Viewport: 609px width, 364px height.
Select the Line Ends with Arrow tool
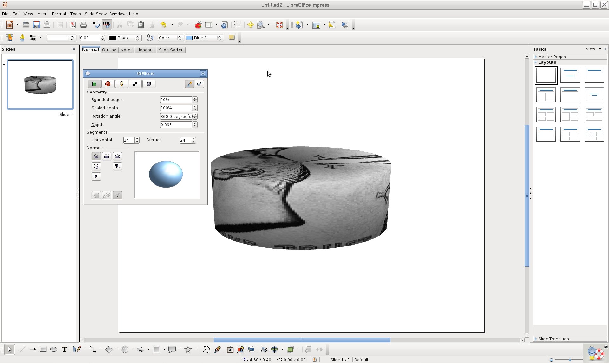(33, 349)
